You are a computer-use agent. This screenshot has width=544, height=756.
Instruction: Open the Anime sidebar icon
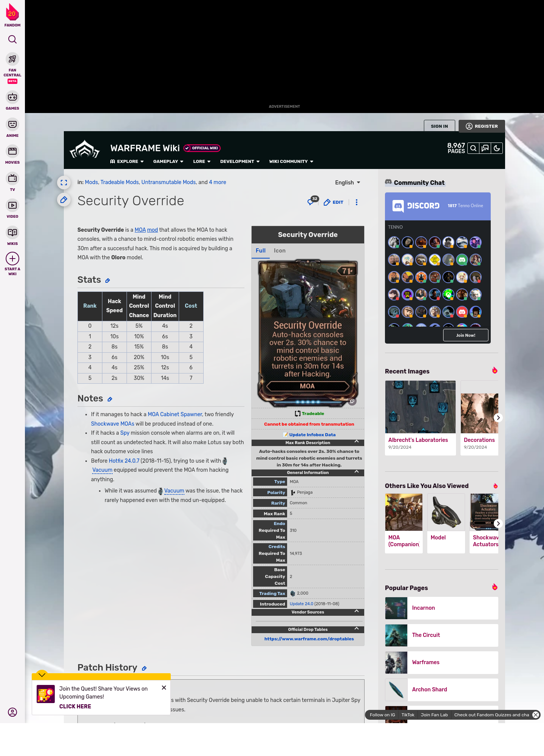tap(12, 124)
